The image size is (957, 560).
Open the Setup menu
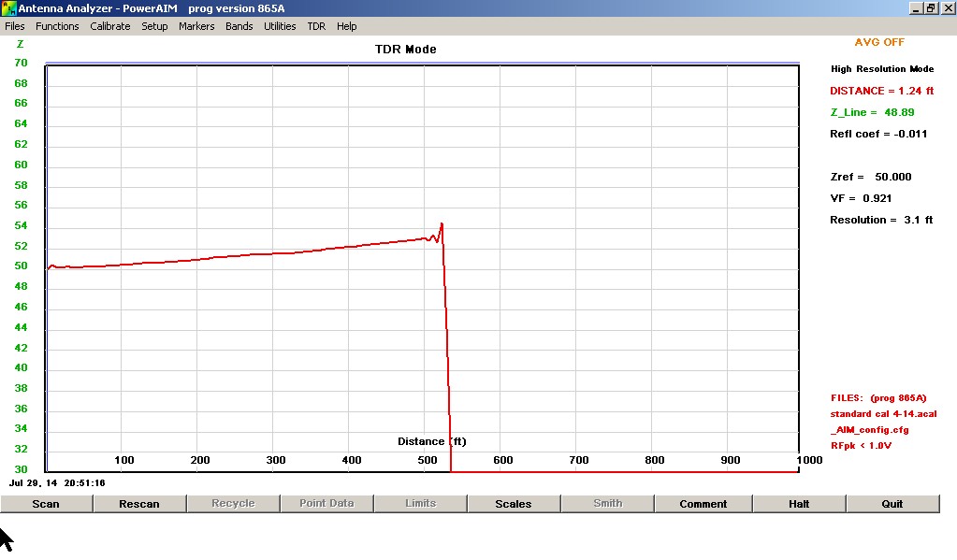pyautogui.click(x=154, y=26)
